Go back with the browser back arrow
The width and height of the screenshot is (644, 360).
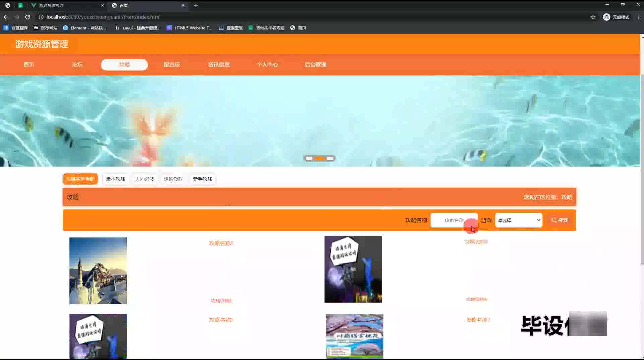click(x=6, y=17)
